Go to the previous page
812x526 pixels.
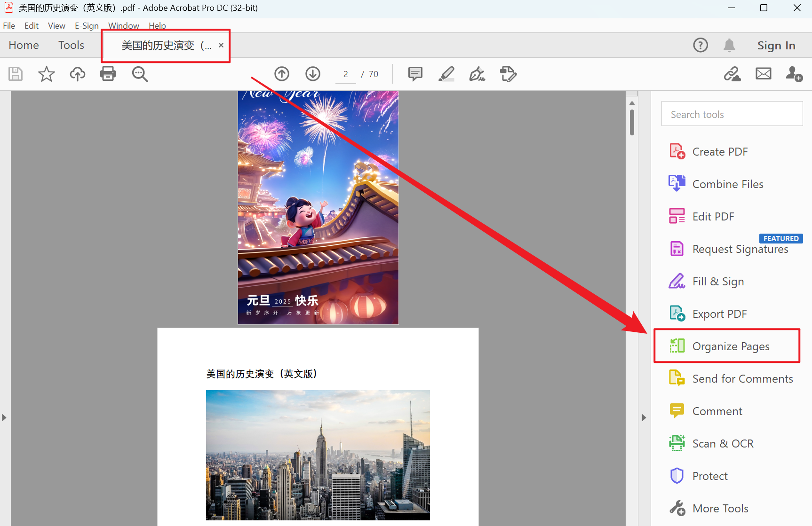[x=282, y=74]
